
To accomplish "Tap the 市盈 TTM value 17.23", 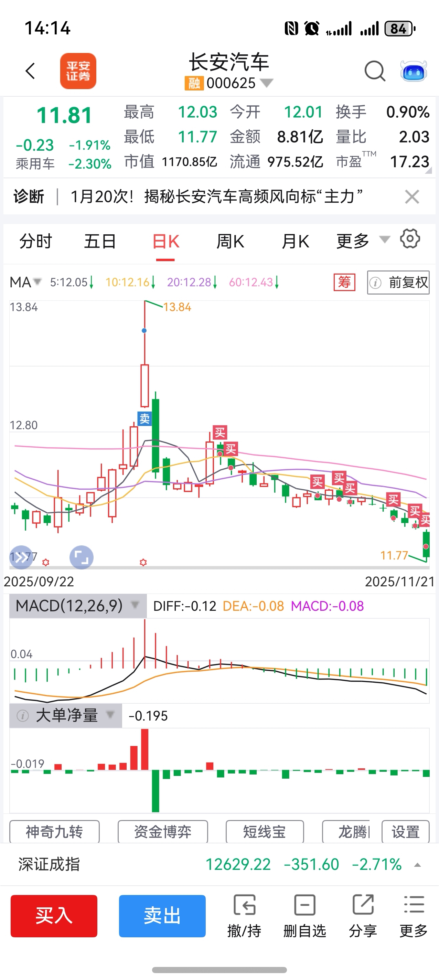I will tap(410, 162).
